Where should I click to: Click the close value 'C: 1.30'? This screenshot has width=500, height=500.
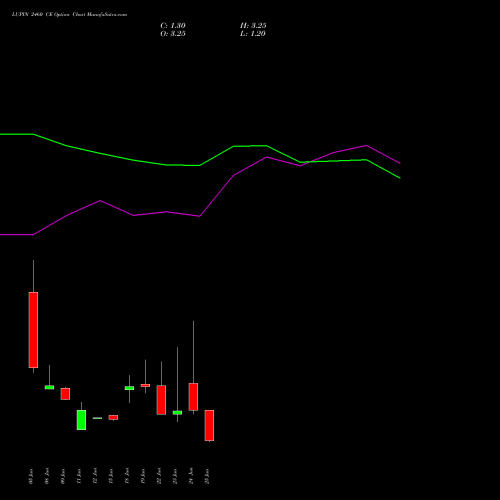pyautogui.click(x=173, y=26)
